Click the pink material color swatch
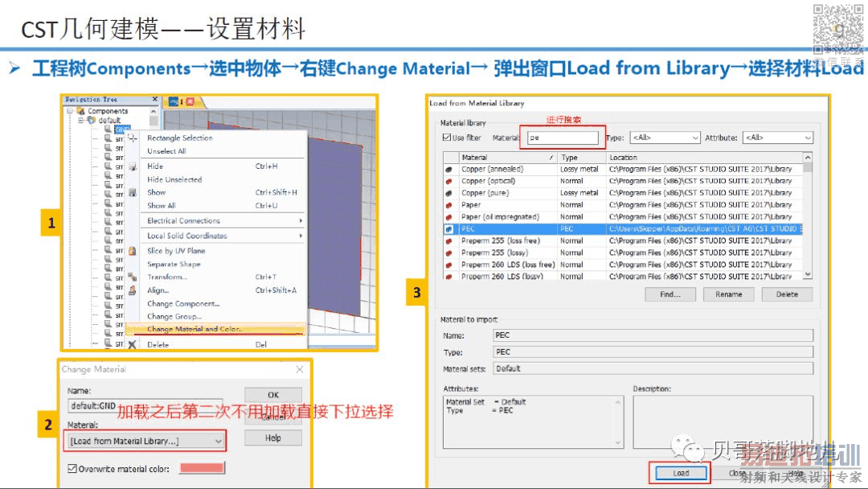Viewport: 868px width, 489px height. pos(202,469)
